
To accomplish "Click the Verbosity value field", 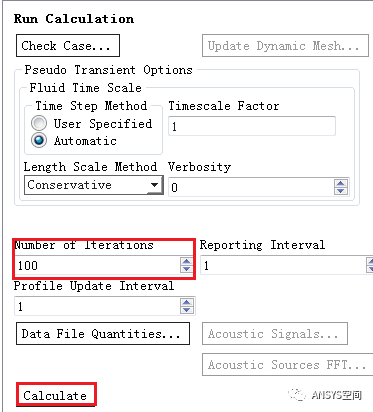I will (x=251, y=187).
